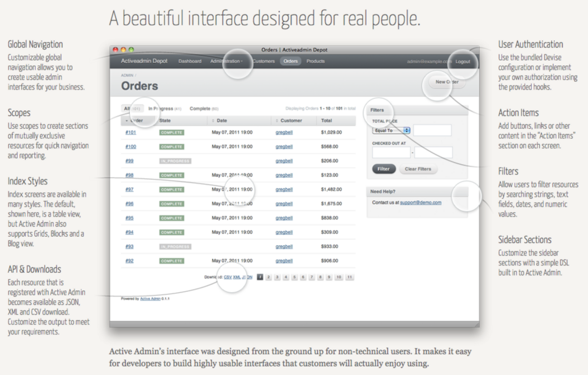Click gregbell customer link in order #99 row
This screenshot has width=588, height=375.
[x=284, y=161]
